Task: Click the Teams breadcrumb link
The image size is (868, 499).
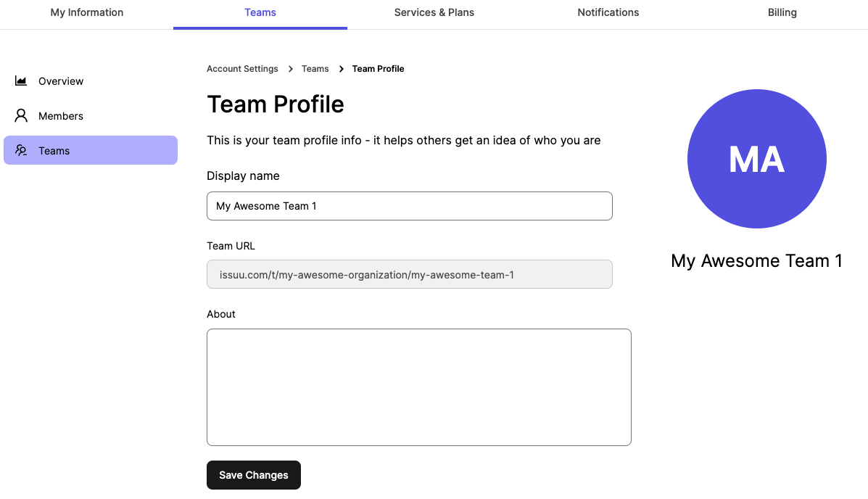Action: point(315,68)
